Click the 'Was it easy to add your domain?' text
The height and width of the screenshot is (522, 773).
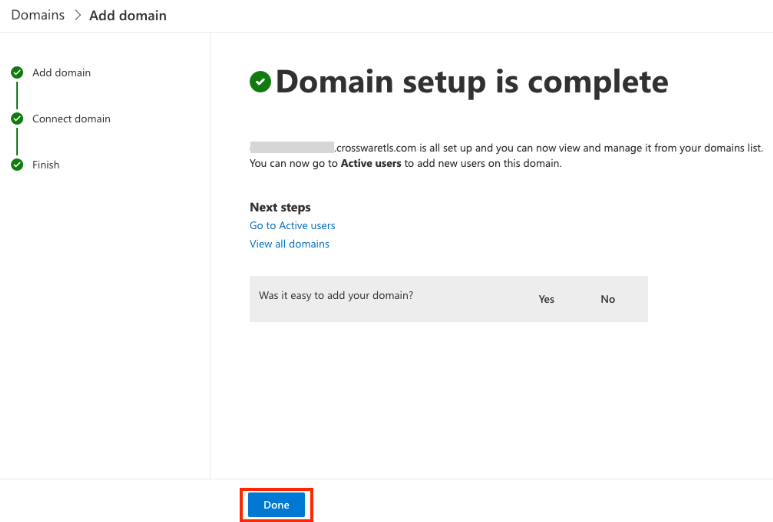[336, 296]
